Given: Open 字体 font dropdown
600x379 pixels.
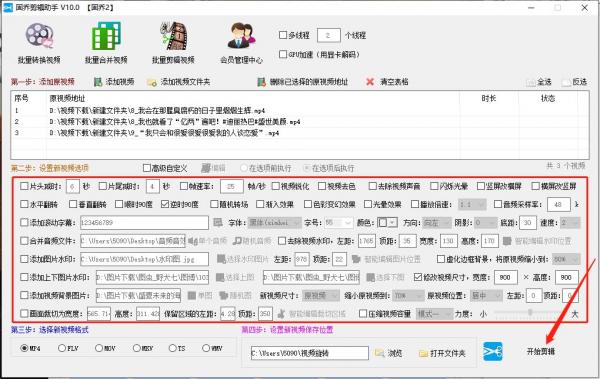Looking at the screenshot, I should [275, 222].
